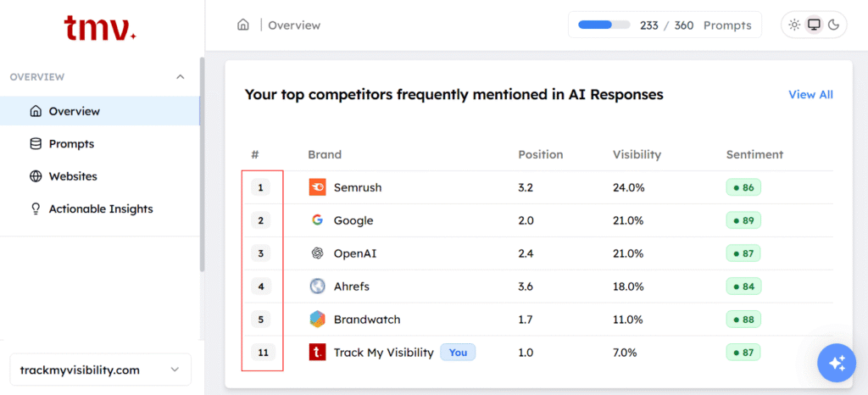
Task: Click Semrush visibility 24.0%
Action: pyautogui.click(x=628, y=187)
